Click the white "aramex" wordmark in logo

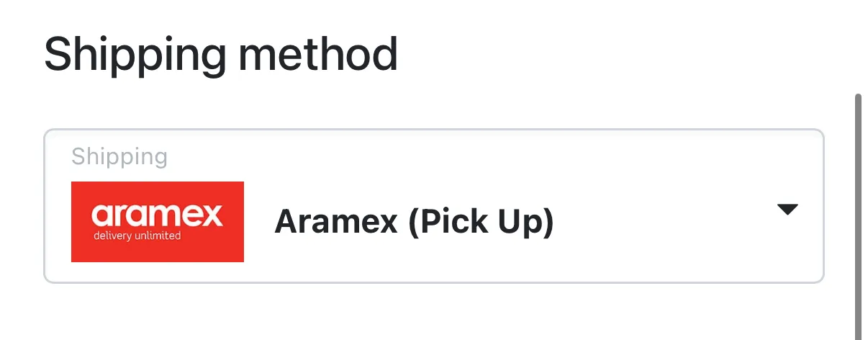tap(158, 215)
